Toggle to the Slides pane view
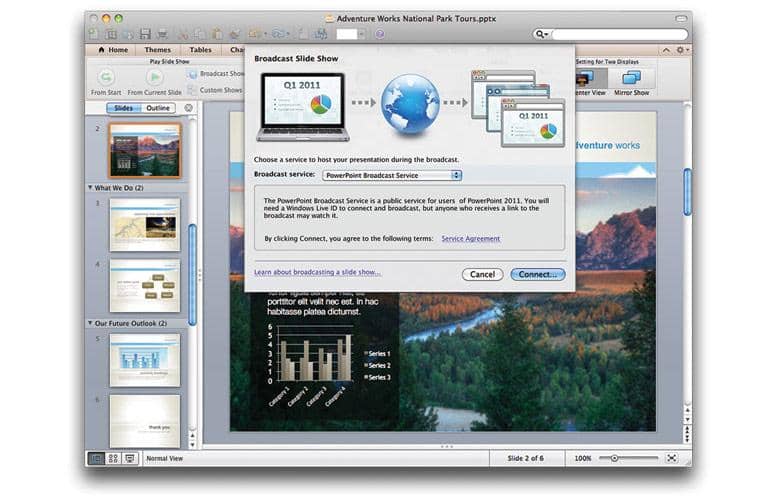 pyautogui.click(x=124, y=108)
